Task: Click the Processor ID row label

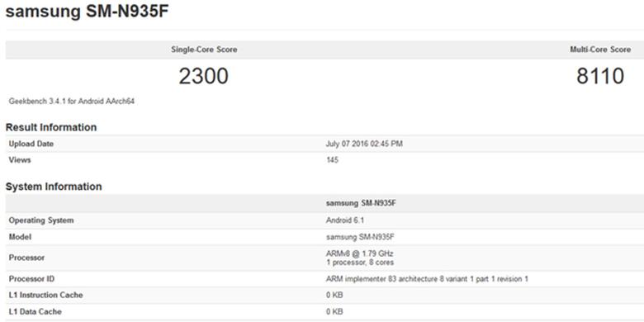Action: pyautogui.click(x=31, y=279)
